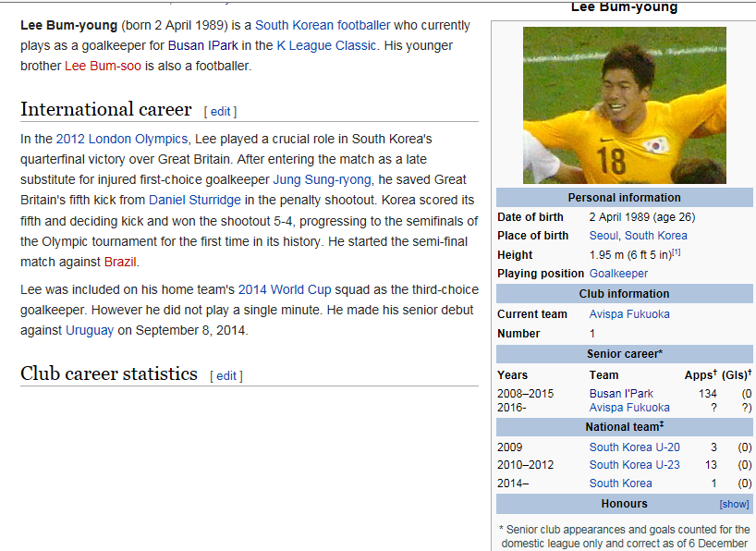The image size is (756, 551).
Task: Open the South Korea U-20 team link
Action: 634,447
